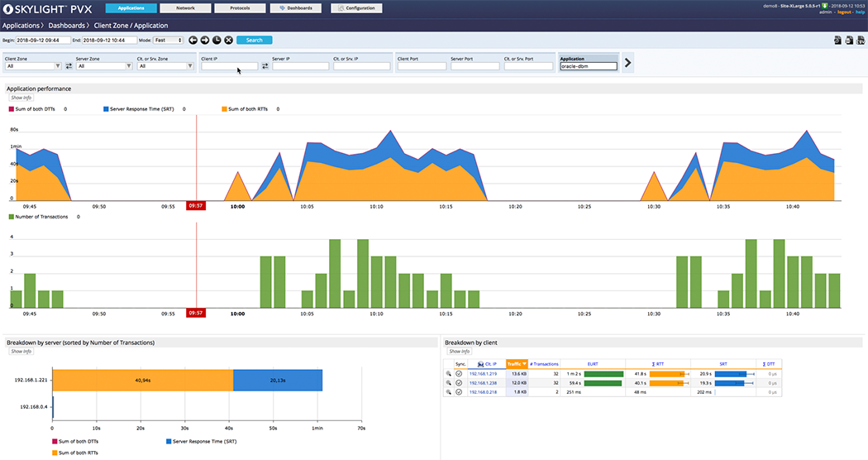Image resolution: width=868 pixels, height=460 pixels.
Task: Toggle Server Response Time series in performance chart
Action: [138, 109]
